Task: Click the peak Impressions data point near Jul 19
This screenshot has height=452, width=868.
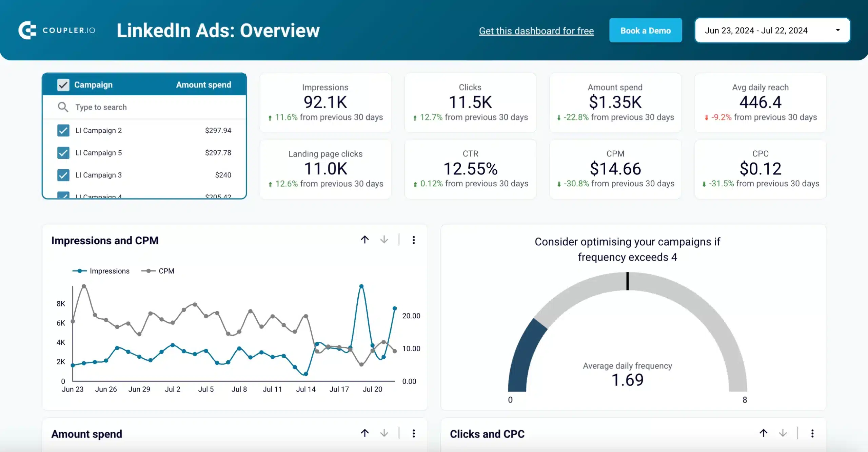Action: click(361, 286)
